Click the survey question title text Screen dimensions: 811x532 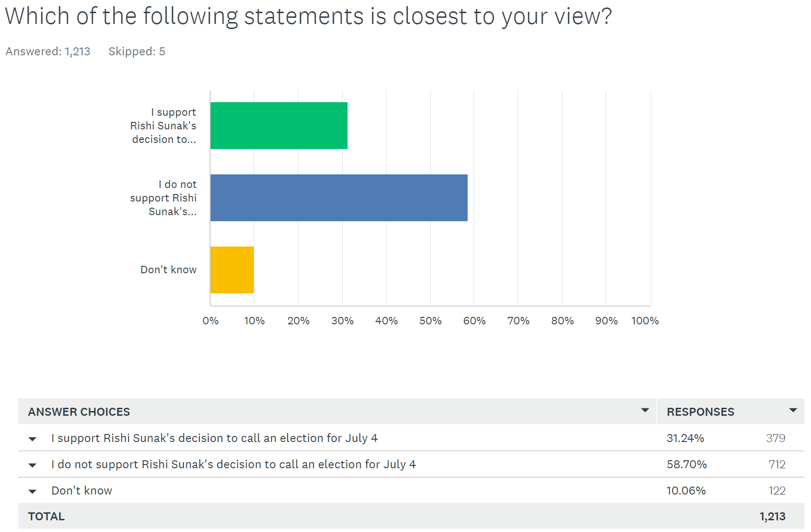308,16
